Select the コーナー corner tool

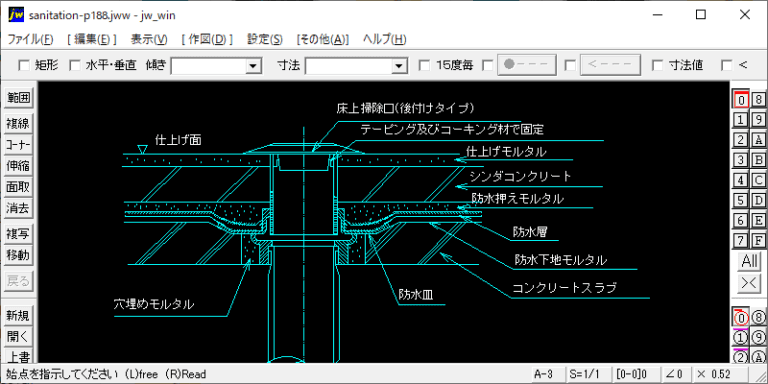click(19, 144)
